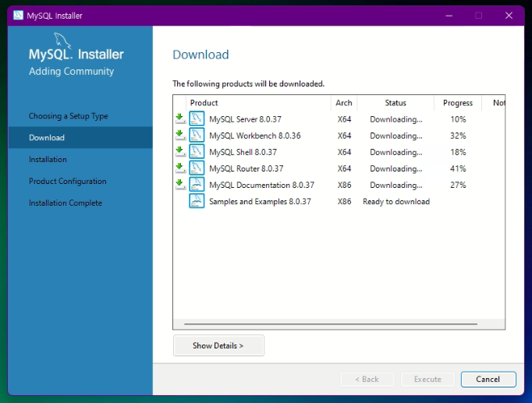
Task: Click X64 arch cell of MySQL Server
Action: (x=344, y=119)
